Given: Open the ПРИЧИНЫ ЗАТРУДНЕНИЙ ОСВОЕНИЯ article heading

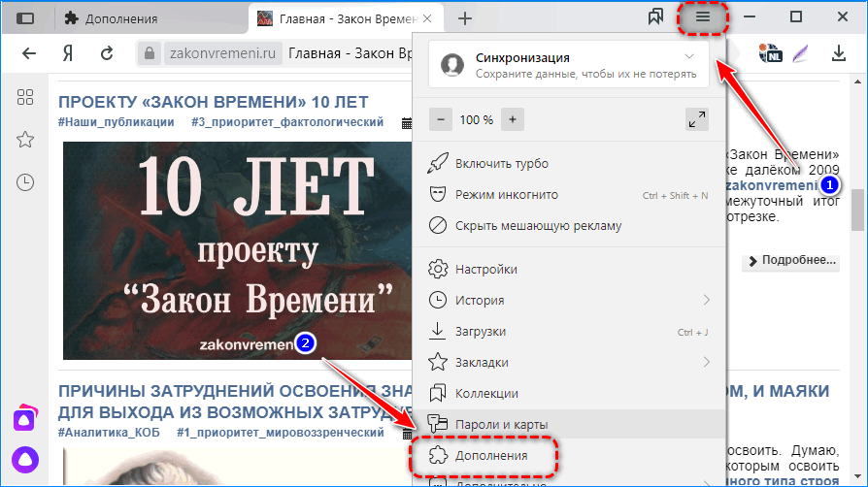Looking at the screenshot, I should [x=235, y=402].
